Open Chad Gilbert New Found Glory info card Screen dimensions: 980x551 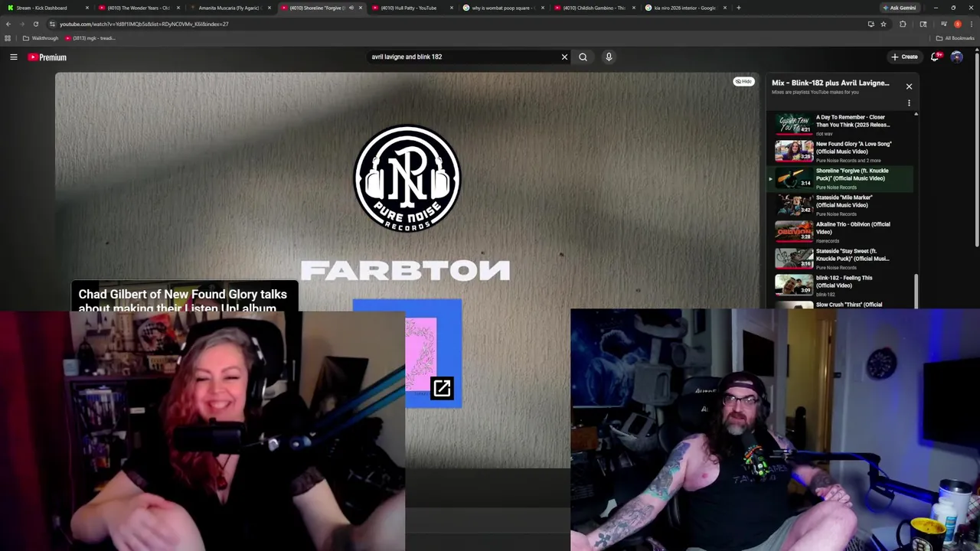click(x=184, y=297)
